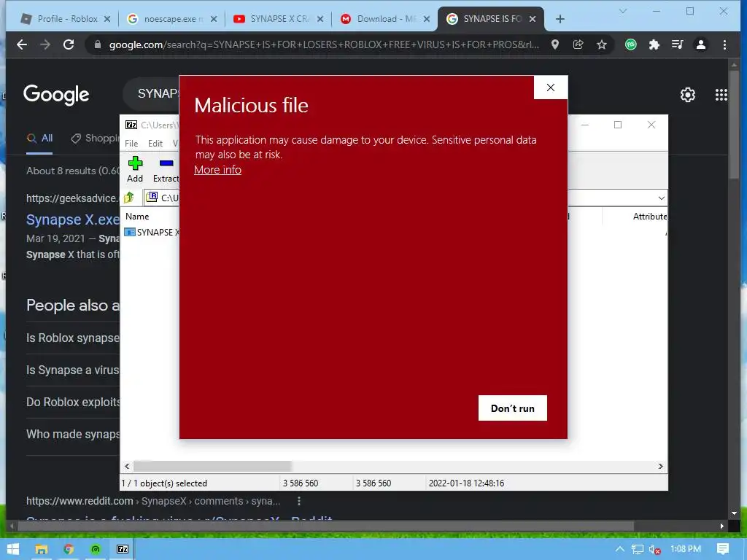Expand the 7-Zip path dropdown
Viewport: 747px width, 560px height.
click(661, 198)
